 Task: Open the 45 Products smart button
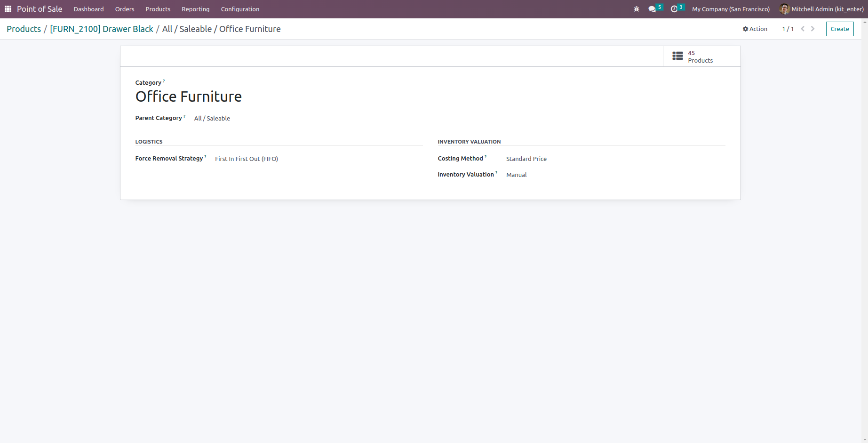(x=701, y=56)
